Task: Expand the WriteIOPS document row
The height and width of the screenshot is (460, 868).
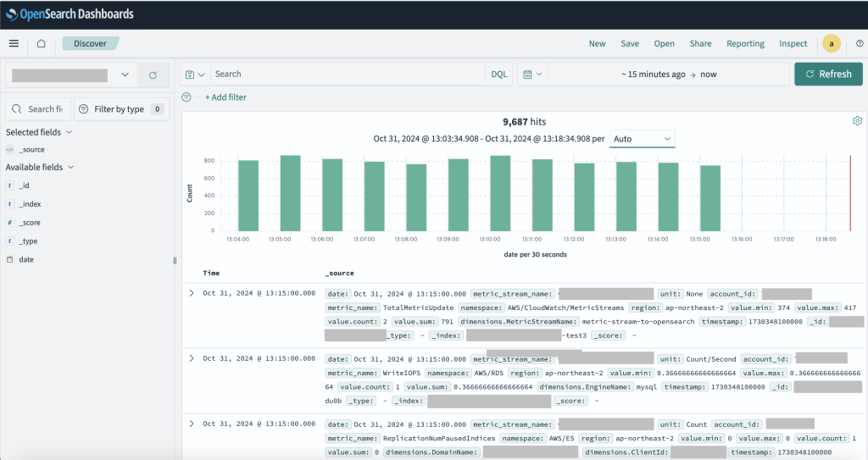Action: (x=192, y=358)
